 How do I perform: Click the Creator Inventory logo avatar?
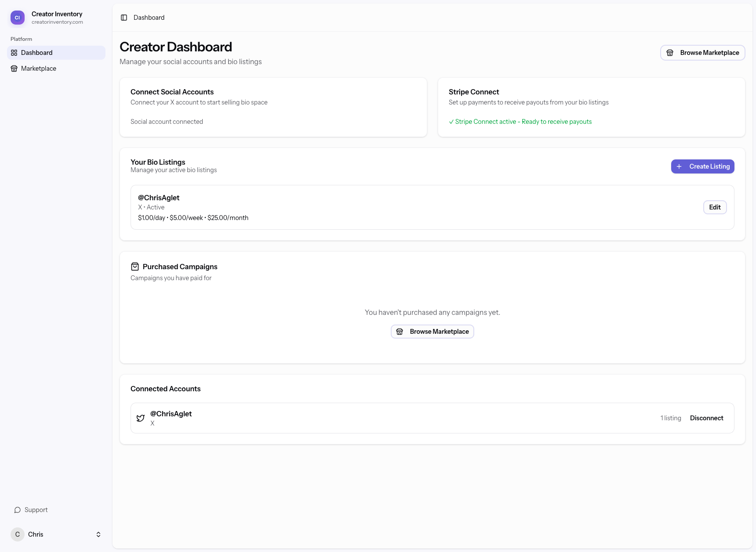click(x=17, y=17)
